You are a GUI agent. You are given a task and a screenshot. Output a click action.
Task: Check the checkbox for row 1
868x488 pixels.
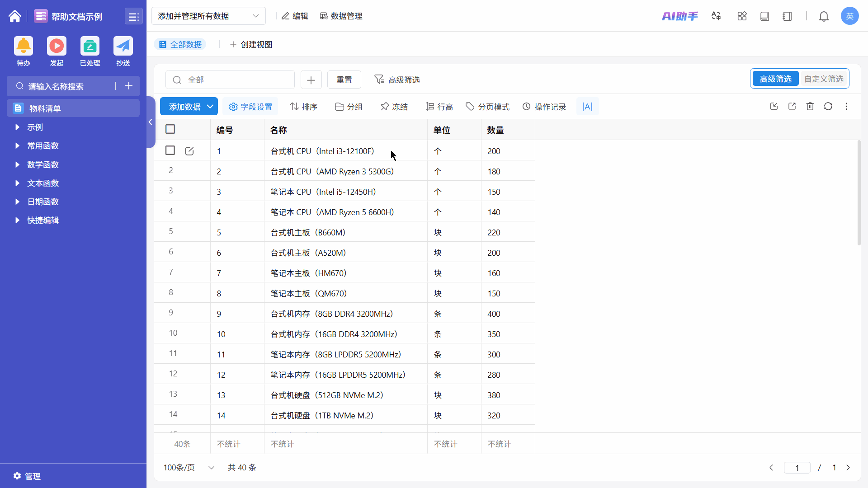coord(170,150)
